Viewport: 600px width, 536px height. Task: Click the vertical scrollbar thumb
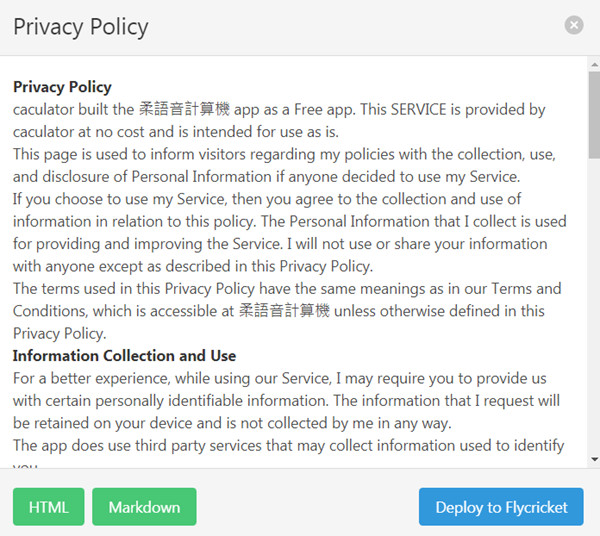[592, 115]
